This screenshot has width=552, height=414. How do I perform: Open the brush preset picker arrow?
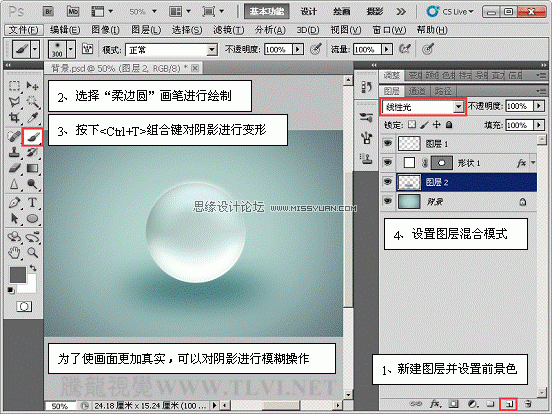tap(71, 49)
